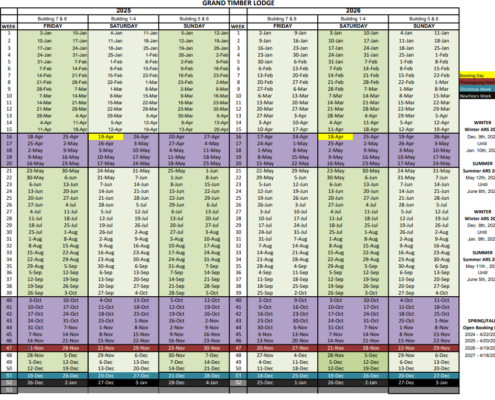The height and width of the screenshot is (400, 495).
Task: Select the grey week 53 row label at left
Action: pos(9,390)
